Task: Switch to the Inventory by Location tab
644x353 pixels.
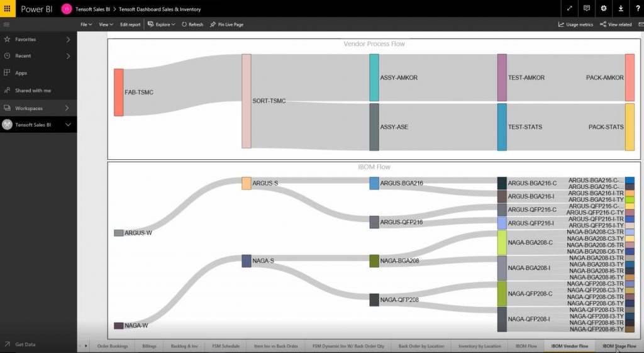Action: pyautogui.click(x=479, y=346)
